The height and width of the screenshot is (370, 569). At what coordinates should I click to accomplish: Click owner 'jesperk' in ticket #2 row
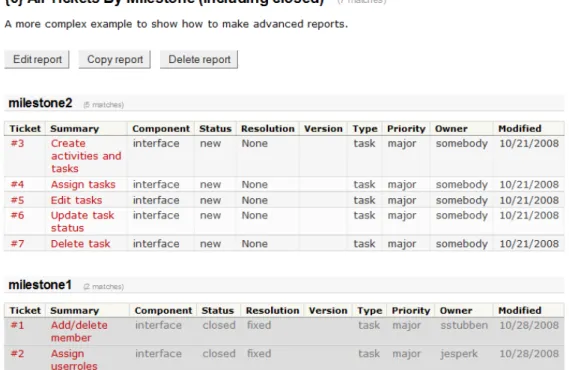(459, 354)
